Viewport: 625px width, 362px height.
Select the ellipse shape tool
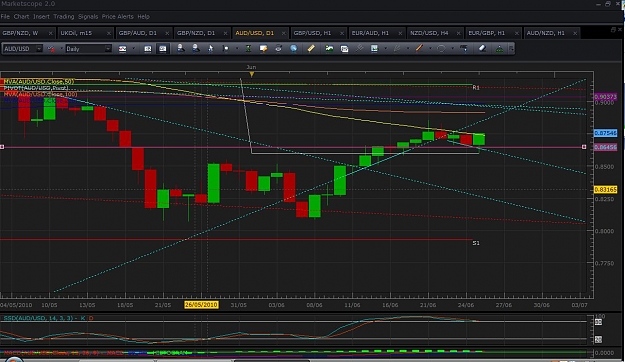pyautogui.click(x=441, y=49)
